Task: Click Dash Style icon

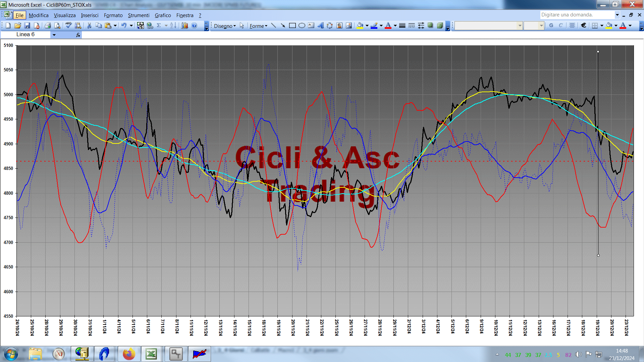Action: pos(412,25)
